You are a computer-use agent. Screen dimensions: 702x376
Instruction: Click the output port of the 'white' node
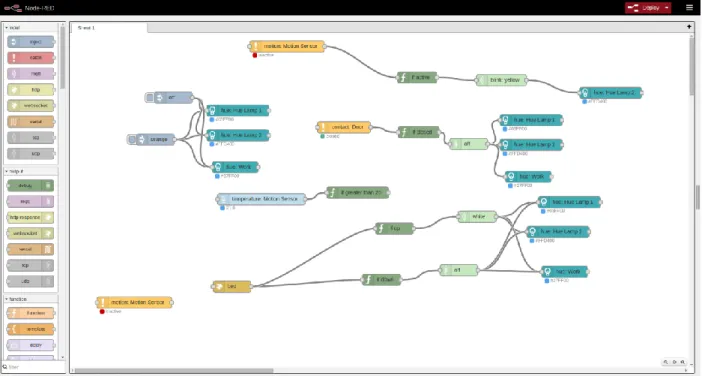[497, 217]
